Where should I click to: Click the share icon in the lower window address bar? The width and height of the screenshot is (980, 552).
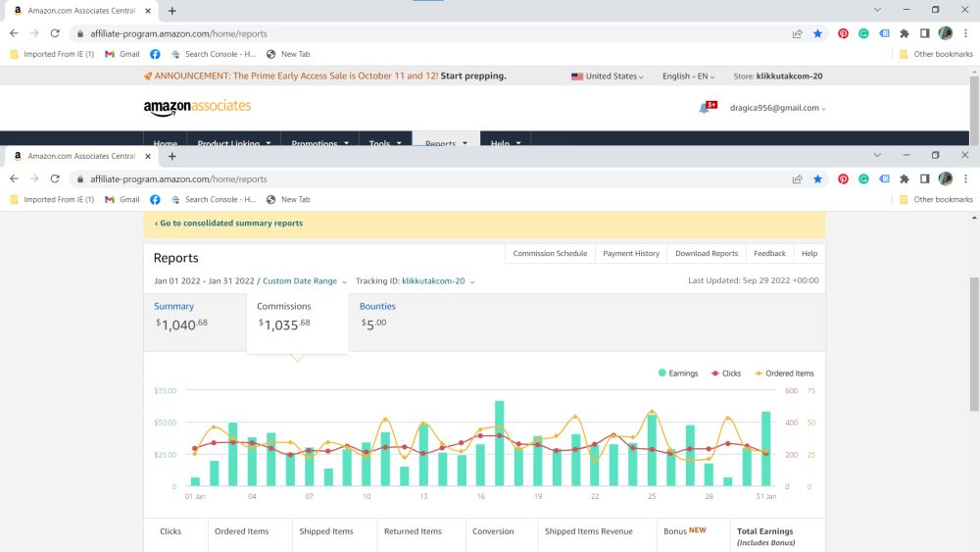pos(797,179)
